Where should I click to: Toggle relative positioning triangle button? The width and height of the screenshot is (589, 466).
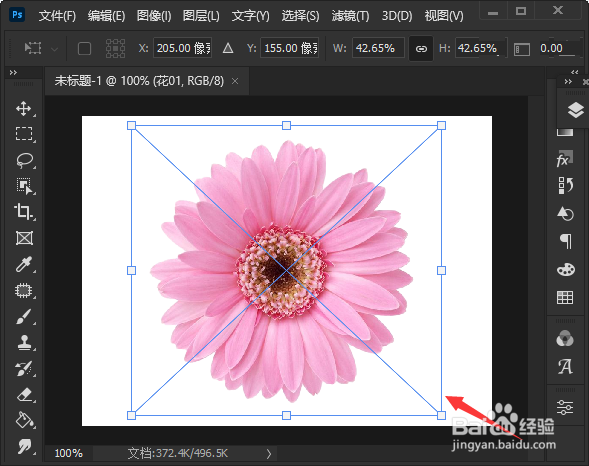pos(228,48)
